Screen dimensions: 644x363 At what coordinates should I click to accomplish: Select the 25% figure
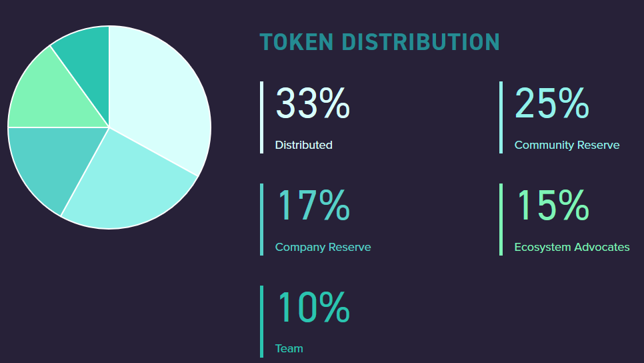(551, 103)
